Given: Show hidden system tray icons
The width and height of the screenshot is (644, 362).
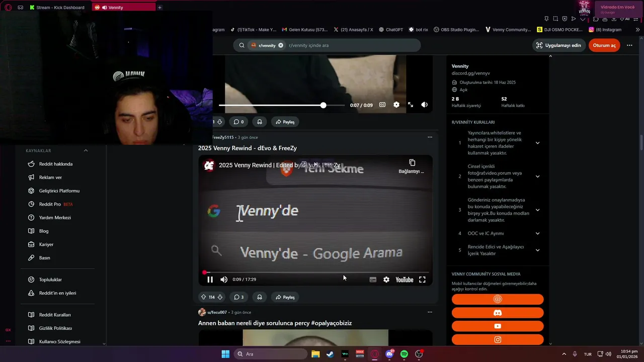Looking at the screenshot, I should coord(563,354).
